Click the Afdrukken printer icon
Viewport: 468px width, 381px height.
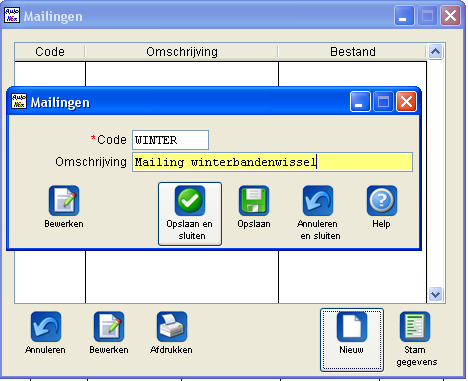point(172,327)
